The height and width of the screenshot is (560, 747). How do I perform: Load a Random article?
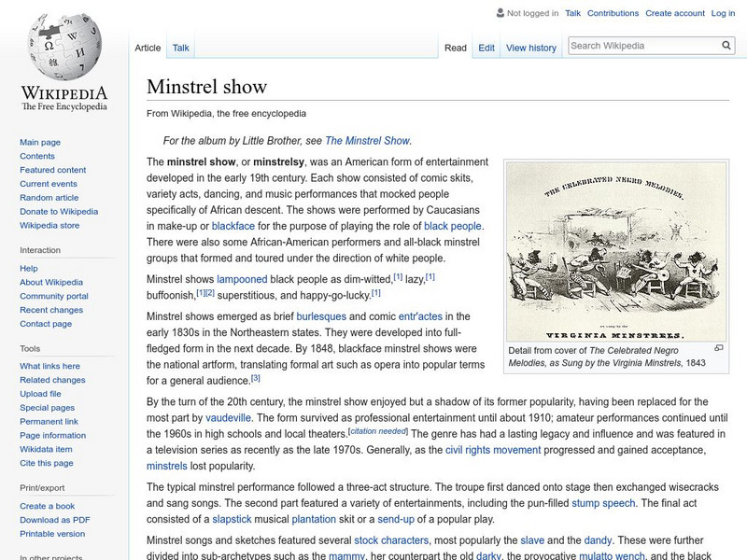49,197
